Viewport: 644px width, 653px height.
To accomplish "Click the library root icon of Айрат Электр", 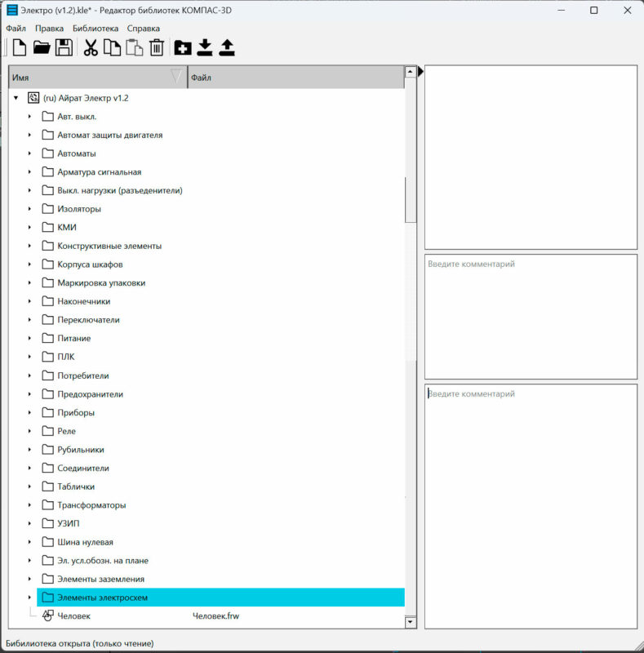I will click(33, 98).
